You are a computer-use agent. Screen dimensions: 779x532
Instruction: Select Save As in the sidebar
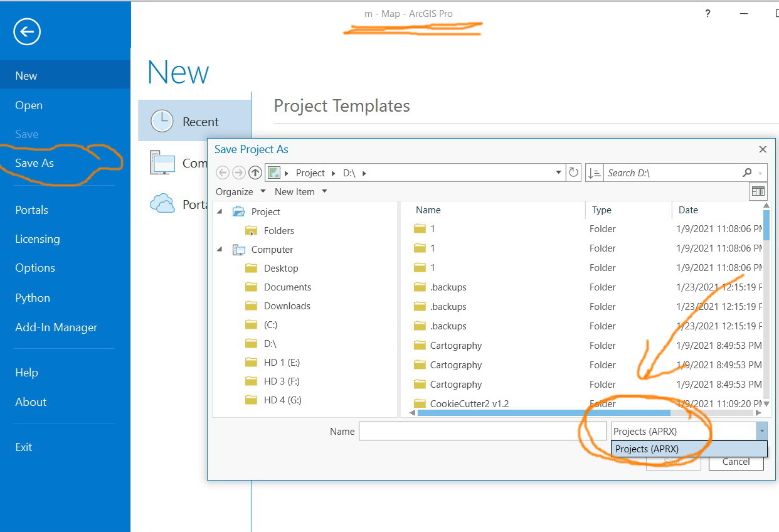coord(34,163)
